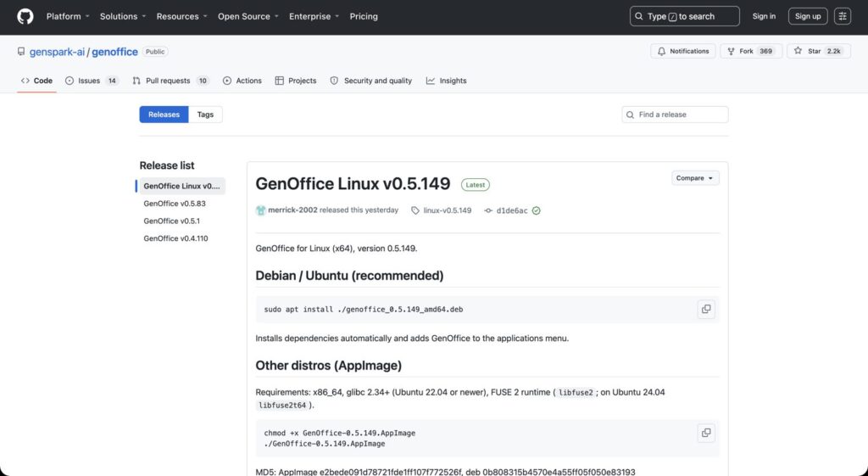Select GenOffice Linux v0... in release list

(181, 186)
